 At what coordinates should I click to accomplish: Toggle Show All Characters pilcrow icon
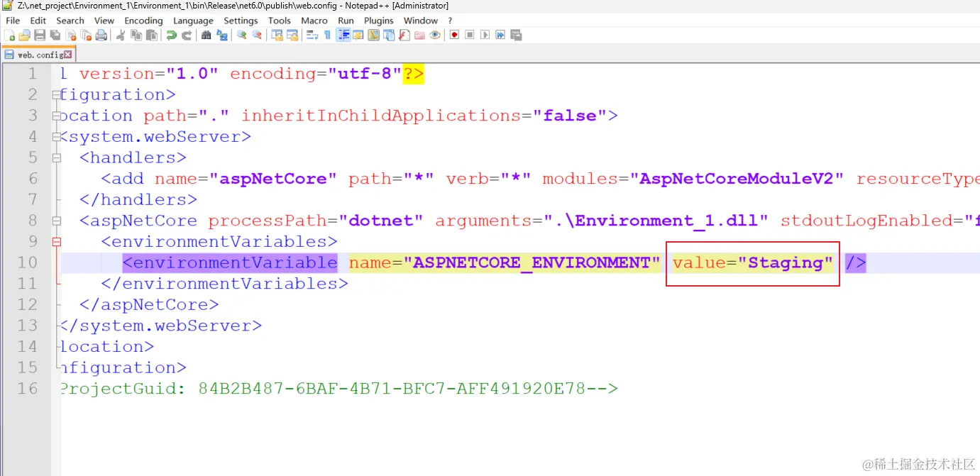(x=327, y=35)
